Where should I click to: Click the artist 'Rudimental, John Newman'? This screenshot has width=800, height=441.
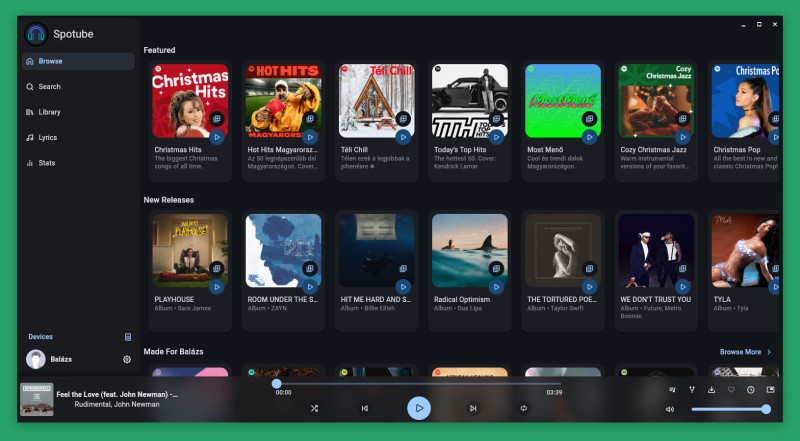pos(117,404)
